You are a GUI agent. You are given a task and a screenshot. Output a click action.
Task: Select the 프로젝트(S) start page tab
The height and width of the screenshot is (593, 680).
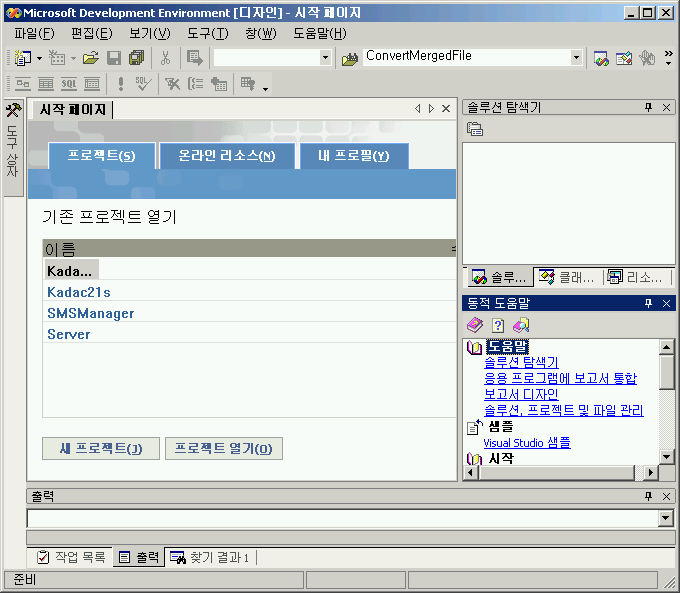coord(101,155)
